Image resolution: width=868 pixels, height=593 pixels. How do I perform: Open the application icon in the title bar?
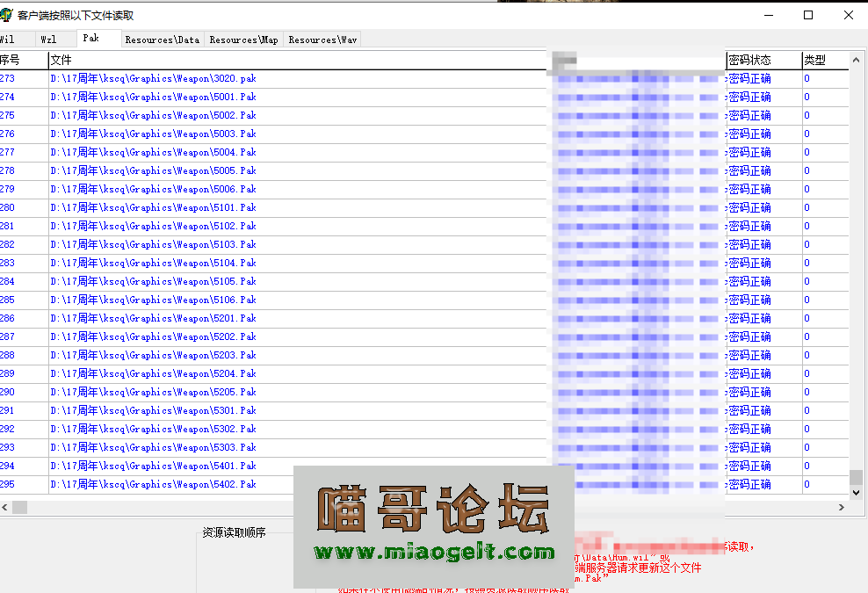(x=9, y=15)
